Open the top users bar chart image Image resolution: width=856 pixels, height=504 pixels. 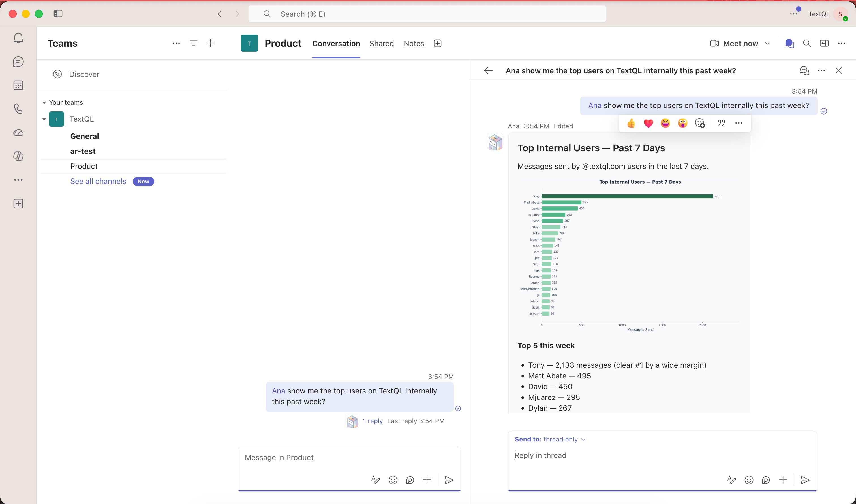coord(629,256)
